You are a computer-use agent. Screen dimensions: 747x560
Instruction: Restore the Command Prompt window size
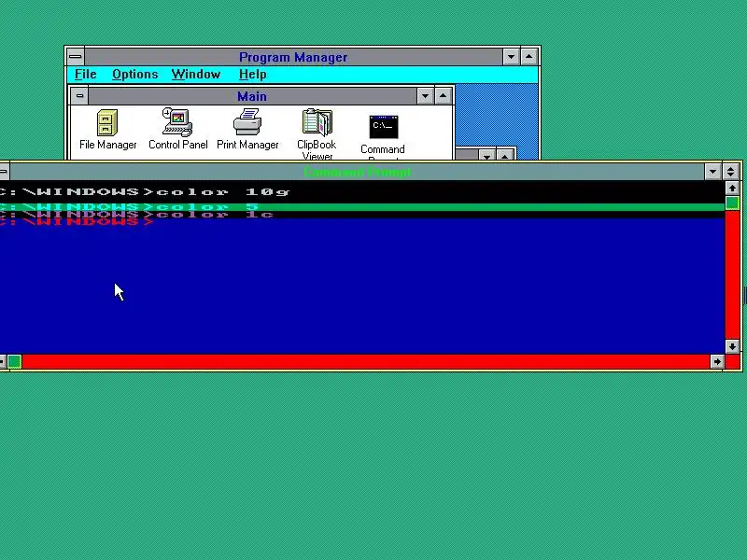tap(731, 172)
